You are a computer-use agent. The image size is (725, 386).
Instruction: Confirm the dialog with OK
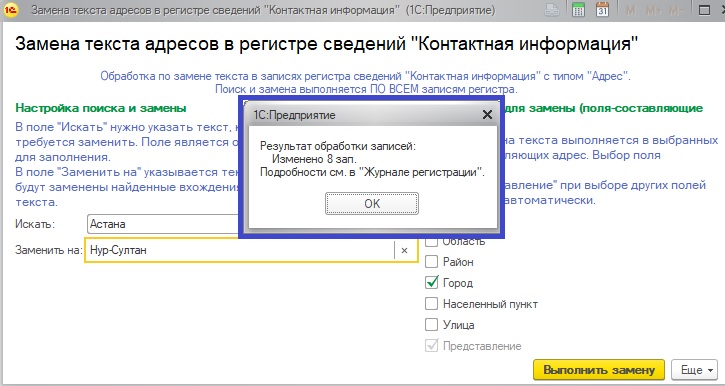pyautogui.click(x=372, y=203)
